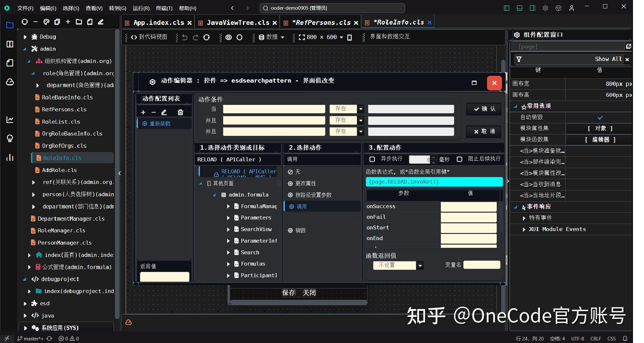Click the 确认 confirm button
The height and width of the screenshot is (343, 644).
coord(483,109)
